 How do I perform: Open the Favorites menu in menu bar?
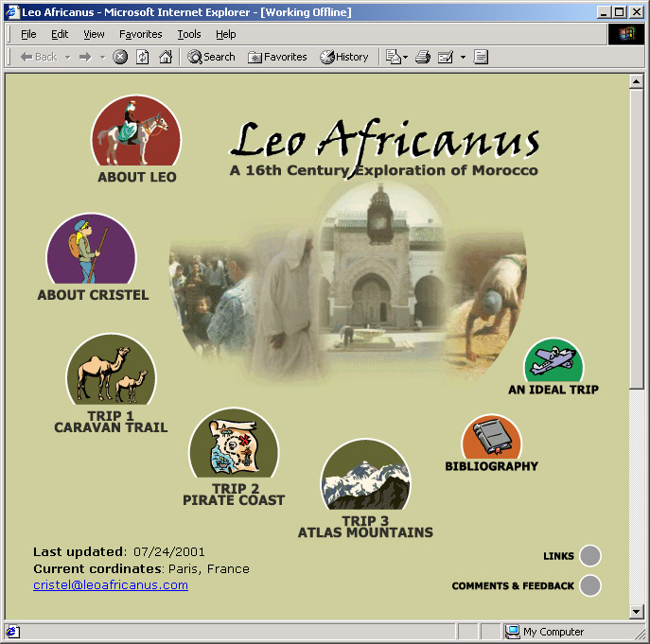tap(140, 34)
